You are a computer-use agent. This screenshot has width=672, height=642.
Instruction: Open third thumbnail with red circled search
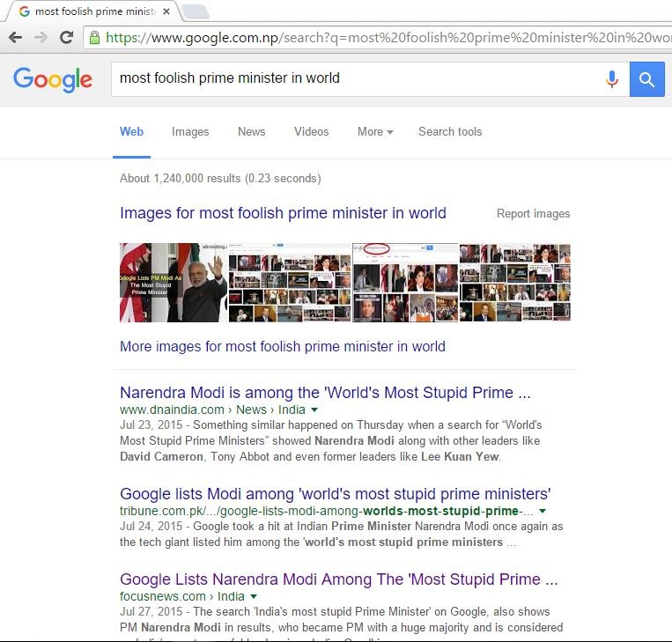tap(405, 283)
